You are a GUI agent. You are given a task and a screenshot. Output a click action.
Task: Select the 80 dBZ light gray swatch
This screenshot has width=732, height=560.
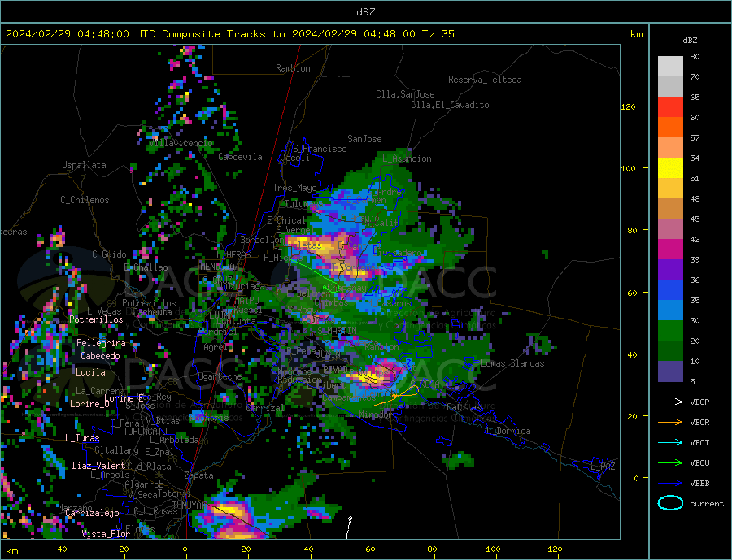coord(670,67)
